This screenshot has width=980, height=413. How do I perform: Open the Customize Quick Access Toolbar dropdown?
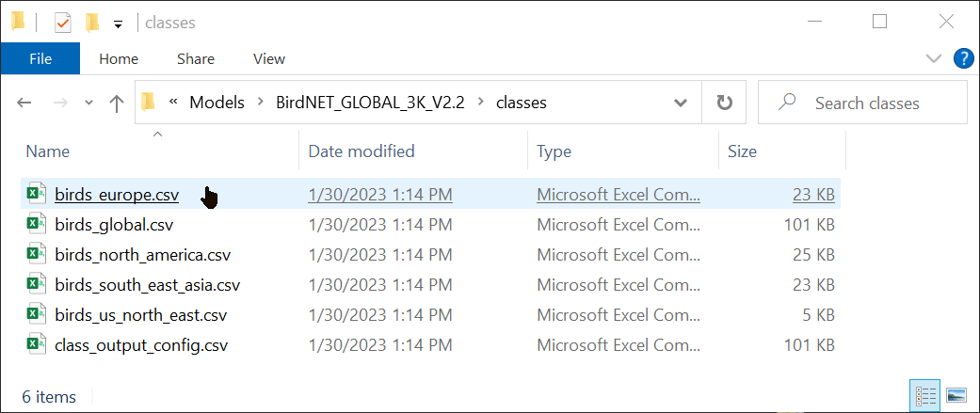coord(118,24)
